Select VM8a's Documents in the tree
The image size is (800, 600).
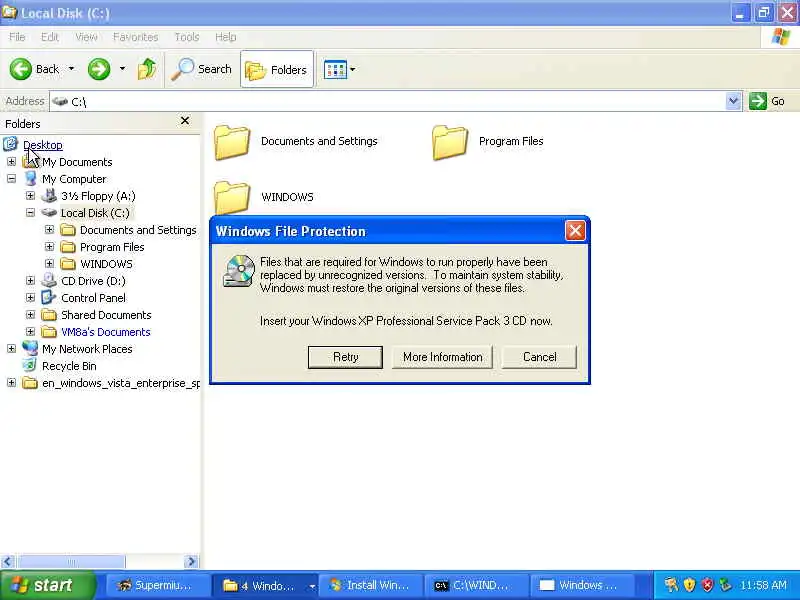(x=106, y=332)
